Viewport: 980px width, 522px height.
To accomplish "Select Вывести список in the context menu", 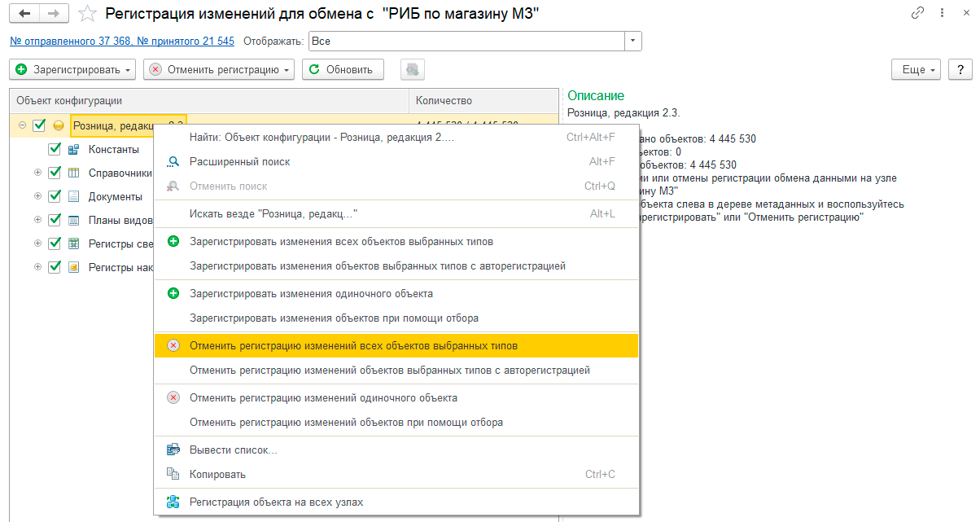I will [396, 450].
